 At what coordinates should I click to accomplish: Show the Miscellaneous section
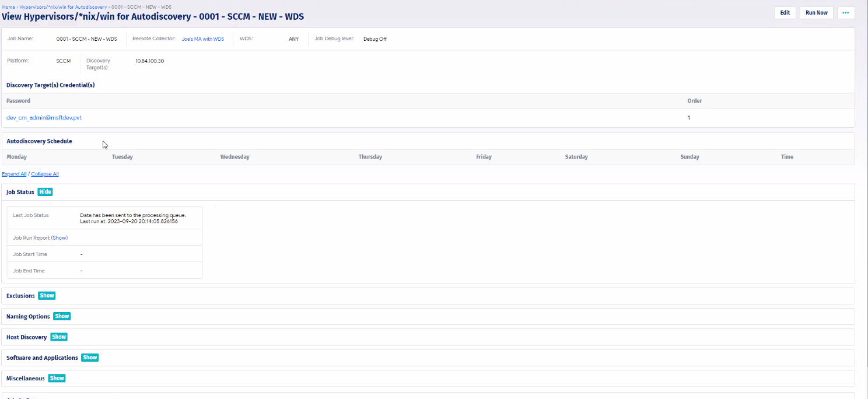[57, 378]
